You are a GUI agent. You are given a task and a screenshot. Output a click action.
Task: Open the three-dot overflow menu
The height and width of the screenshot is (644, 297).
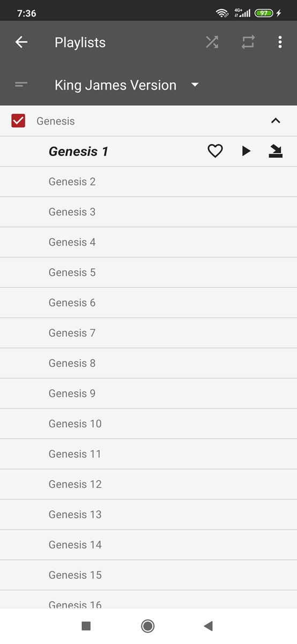click(x=280, y=42)
